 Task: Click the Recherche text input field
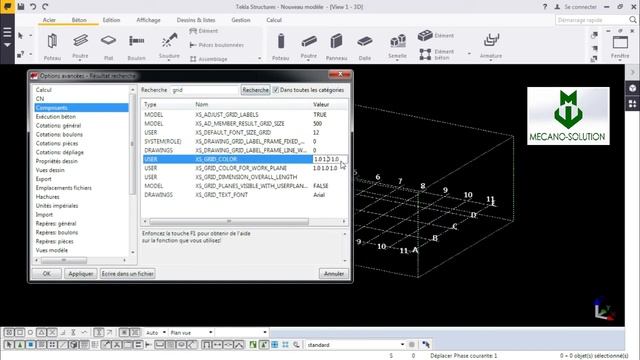204,90
